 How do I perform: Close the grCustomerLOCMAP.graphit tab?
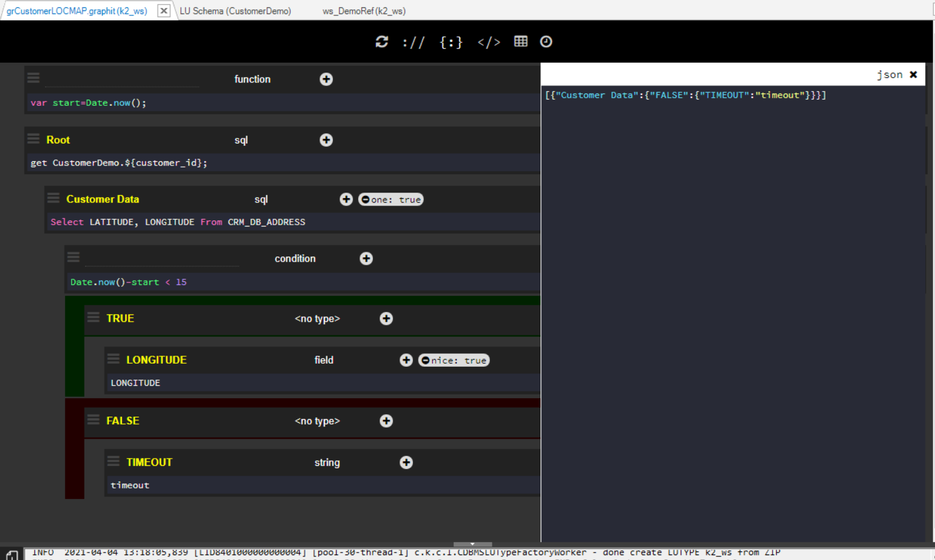coord(164,10)
